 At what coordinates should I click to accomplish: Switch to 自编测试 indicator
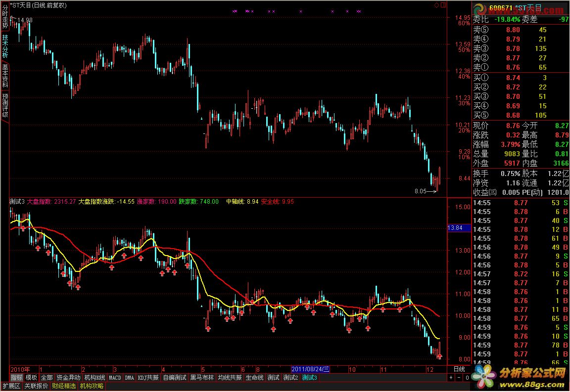pyautogui.click(x=175, y=378)
